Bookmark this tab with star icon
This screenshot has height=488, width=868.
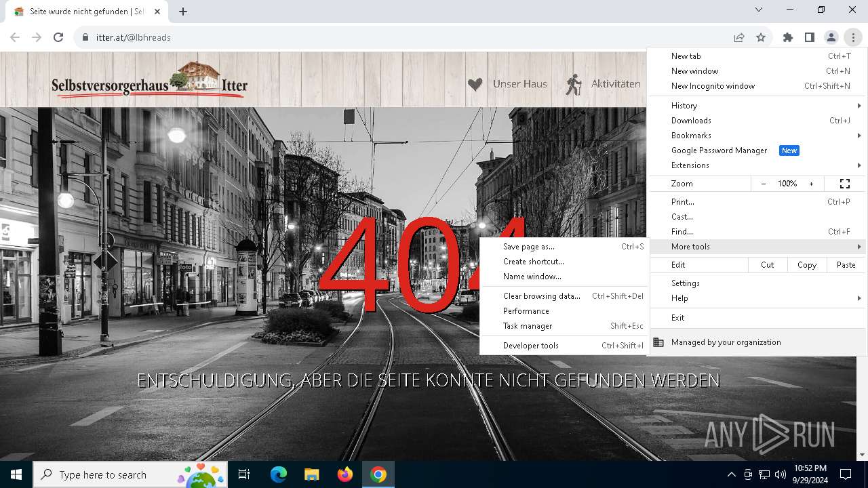pos(761,37)
